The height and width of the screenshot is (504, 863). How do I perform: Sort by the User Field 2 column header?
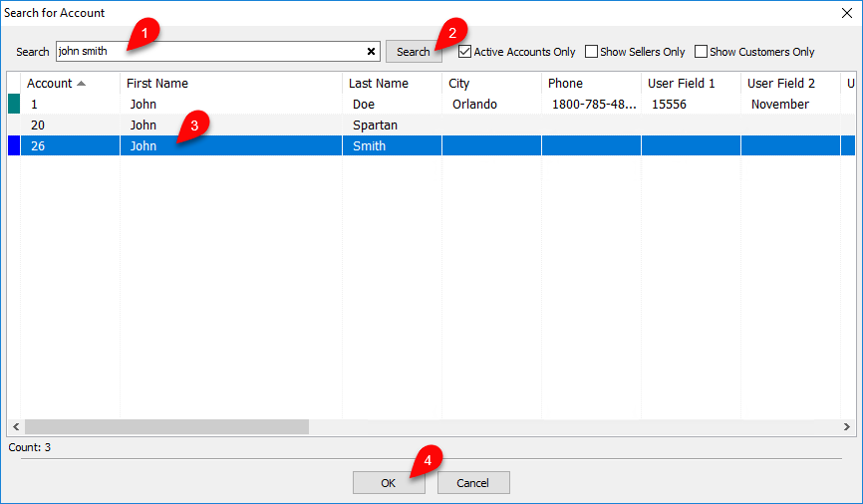(790, 83)
